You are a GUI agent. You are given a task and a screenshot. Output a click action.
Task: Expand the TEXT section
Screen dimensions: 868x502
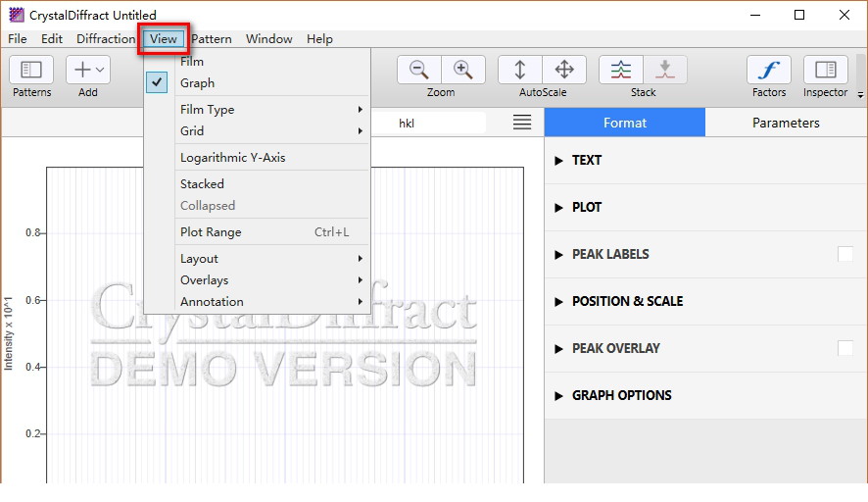coord(558,161)
